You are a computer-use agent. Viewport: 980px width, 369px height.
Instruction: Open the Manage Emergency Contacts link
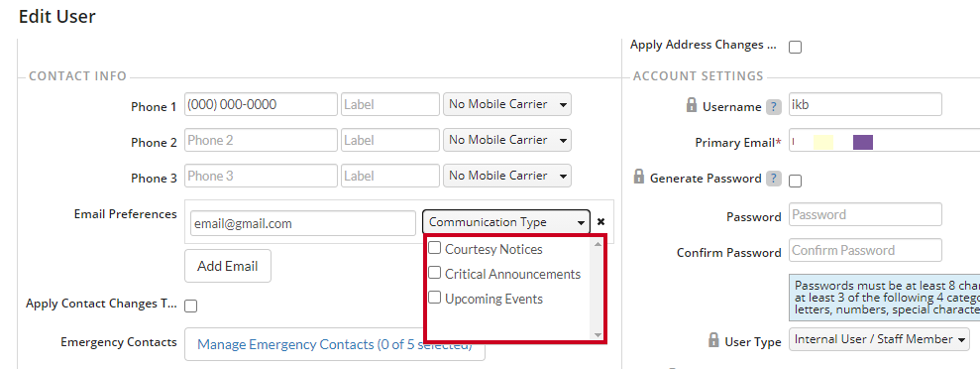[x=334, y=344]
